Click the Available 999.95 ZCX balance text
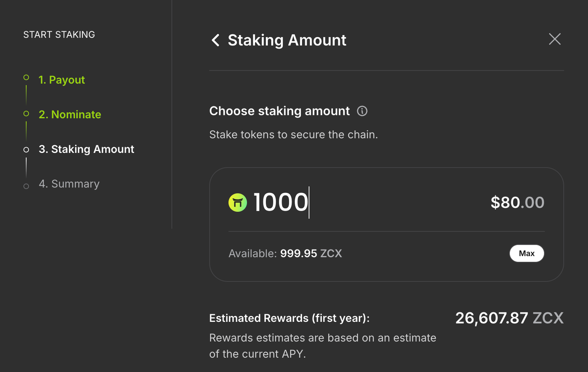588x372 pixels. (285, 253)
